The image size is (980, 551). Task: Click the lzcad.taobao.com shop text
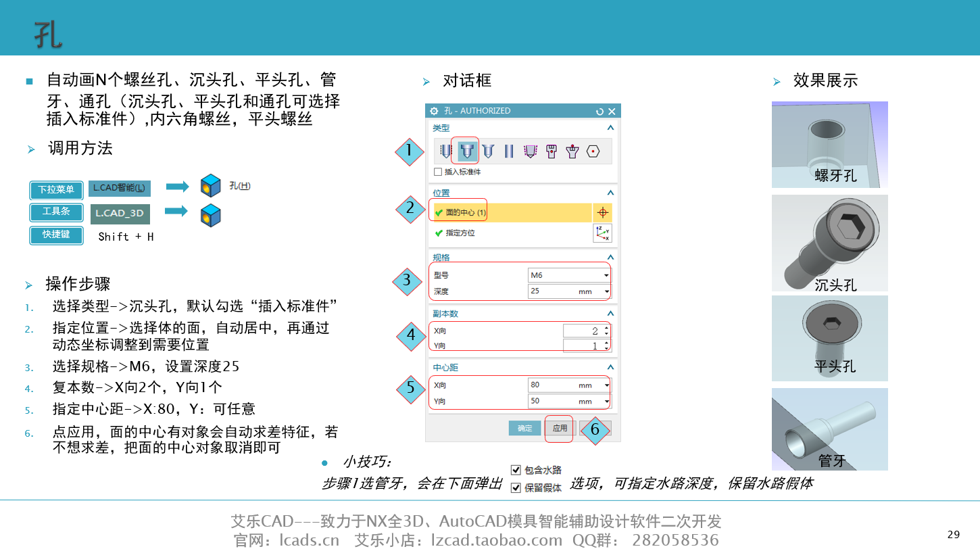click(496, 540)
